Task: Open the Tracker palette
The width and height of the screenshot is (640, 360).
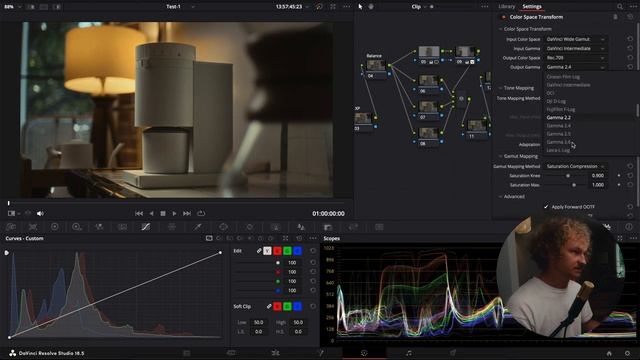Action: point(250,227)
